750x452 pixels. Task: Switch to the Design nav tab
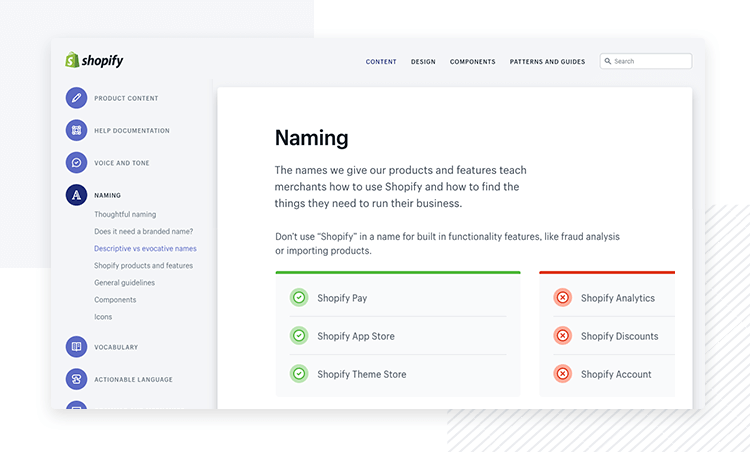423,62
